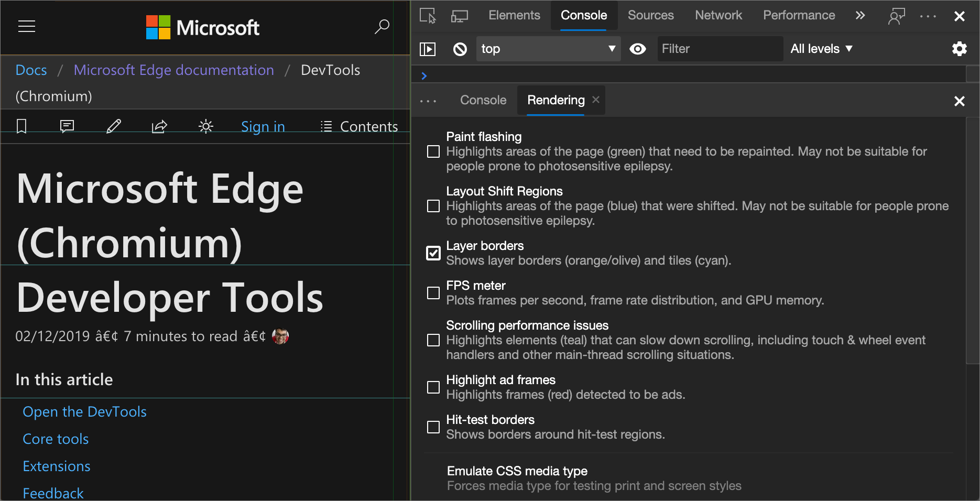Close the drawer panel
Image resolution: width=980 pixels, height=501 pixels.
960,101
